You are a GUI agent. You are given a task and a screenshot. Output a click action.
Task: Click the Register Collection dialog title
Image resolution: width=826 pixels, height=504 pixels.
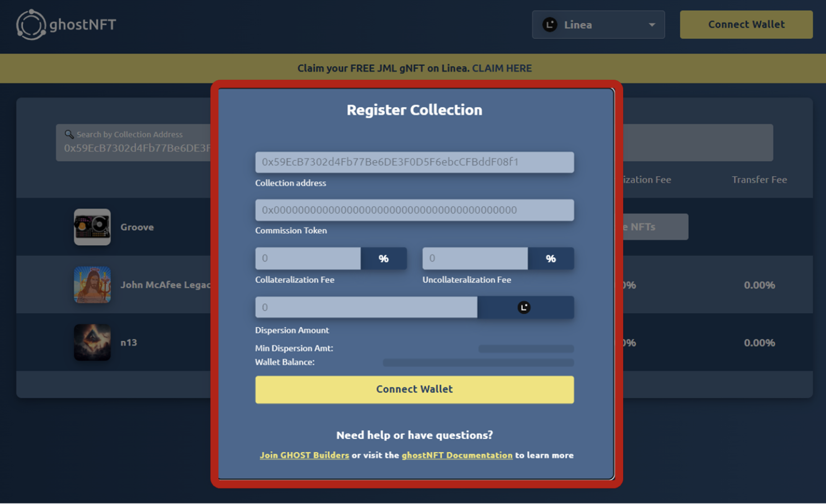414,110
